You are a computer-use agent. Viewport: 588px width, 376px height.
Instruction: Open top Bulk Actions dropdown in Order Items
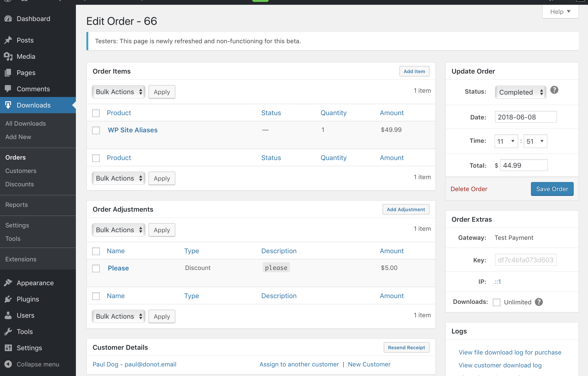point(119,92)
